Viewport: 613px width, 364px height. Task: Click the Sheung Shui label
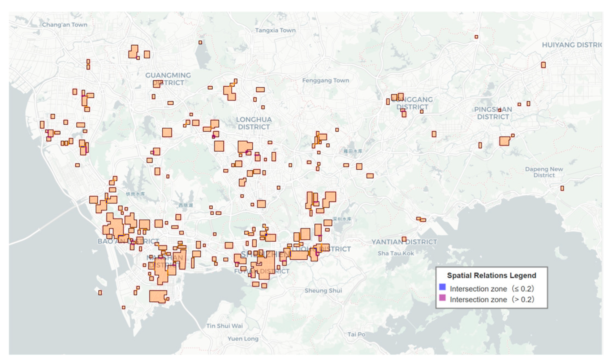(x=323, y=290)
